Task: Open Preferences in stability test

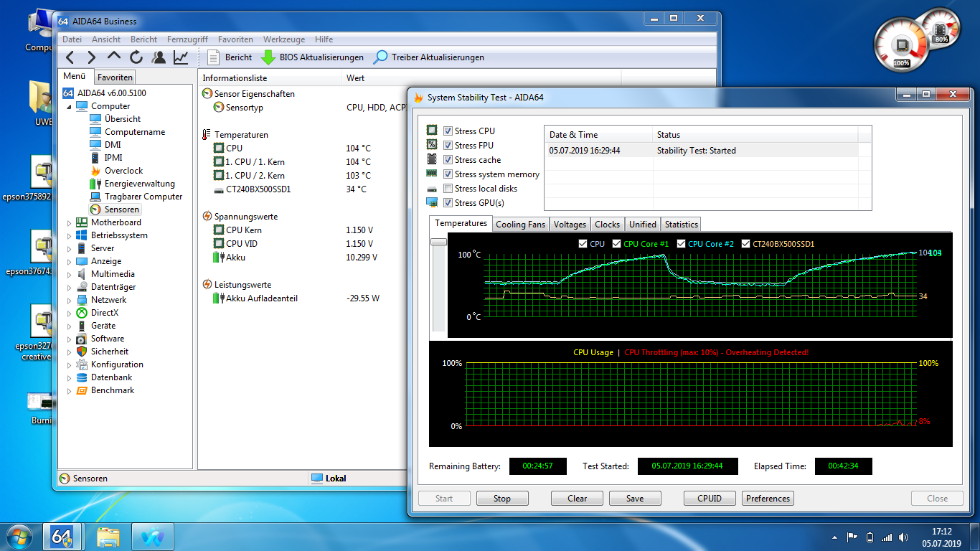Action: [x=768, y=499]
